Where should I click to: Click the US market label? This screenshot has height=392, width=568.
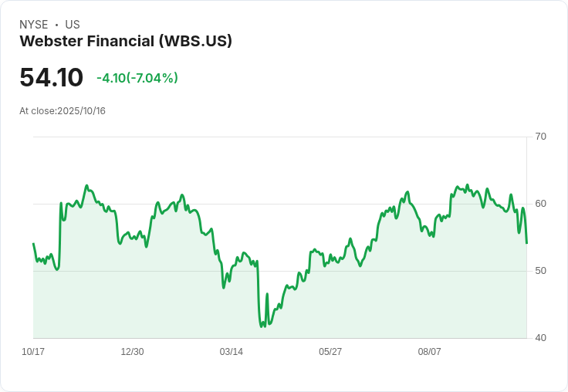[73, 25]
